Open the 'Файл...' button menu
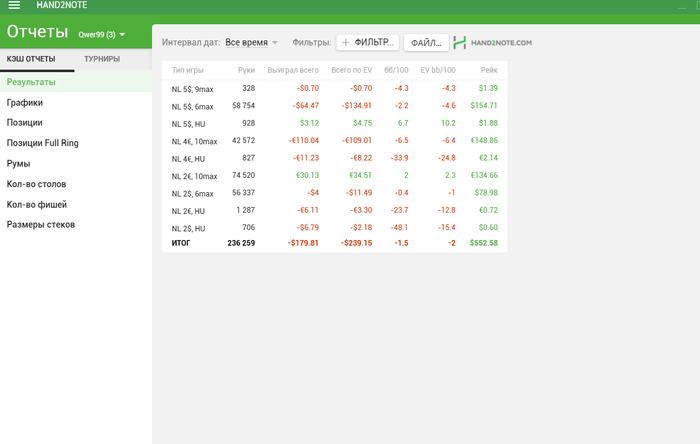 (426, 43)
